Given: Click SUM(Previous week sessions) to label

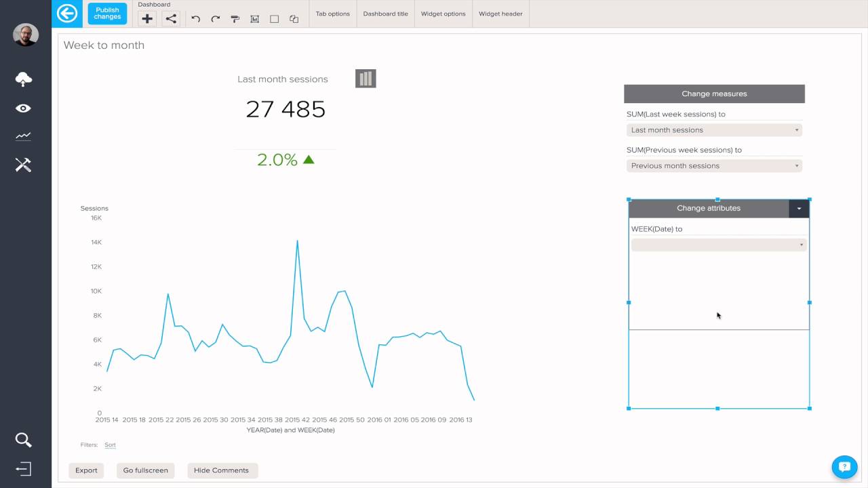Looking at the screenshot, I should (684, 150).
